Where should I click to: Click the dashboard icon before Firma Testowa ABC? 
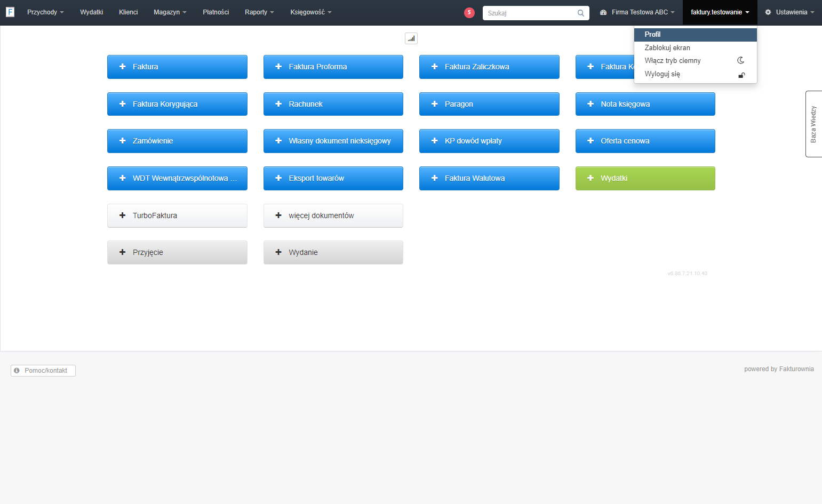(603, 12)
